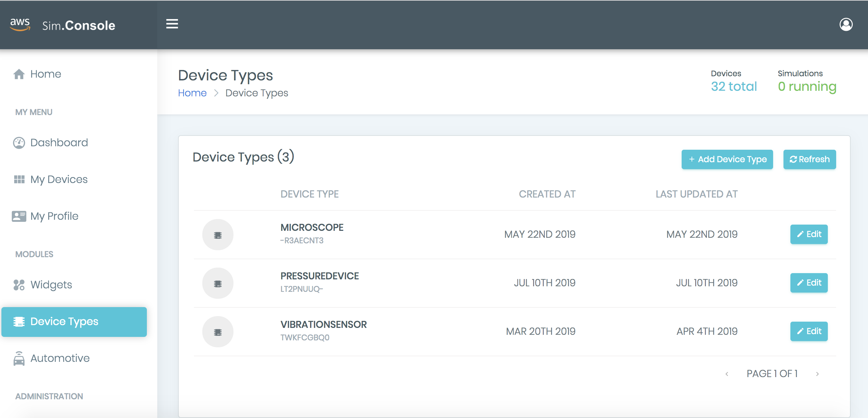Click the TWKFCGBQ0 device ID
868x418 pixels.
point(305,338)
